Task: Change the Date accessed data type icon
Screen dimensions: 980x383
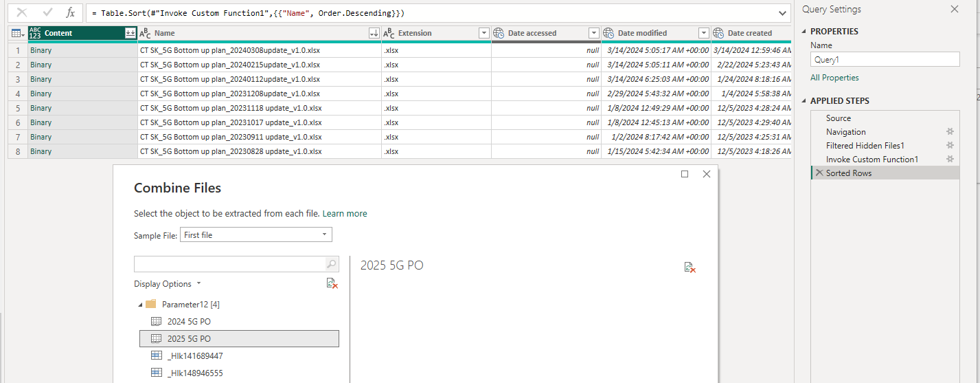Action: pyautogui.click(x=499, y=33)
